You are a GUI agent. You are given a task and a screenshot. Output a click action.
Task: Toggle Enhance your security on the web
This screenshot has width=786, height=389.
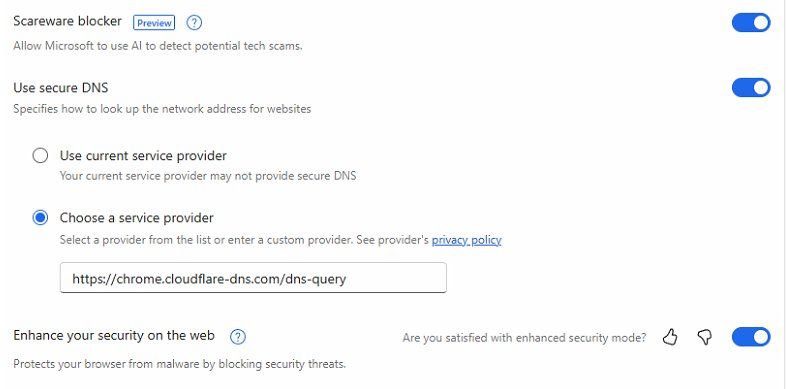(750, 337)
